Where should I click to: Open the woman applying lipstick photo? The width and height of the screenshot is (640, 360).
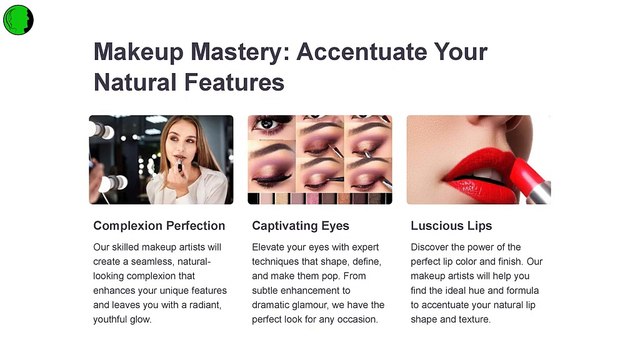(161, 160)
